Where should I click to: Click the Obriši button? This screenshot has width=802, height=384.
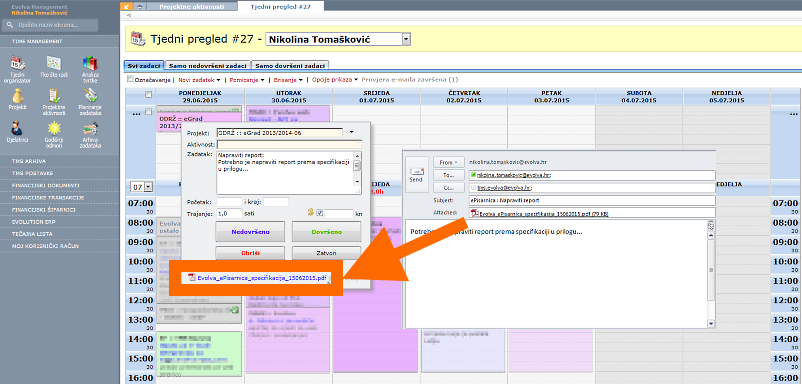point(250,253)
